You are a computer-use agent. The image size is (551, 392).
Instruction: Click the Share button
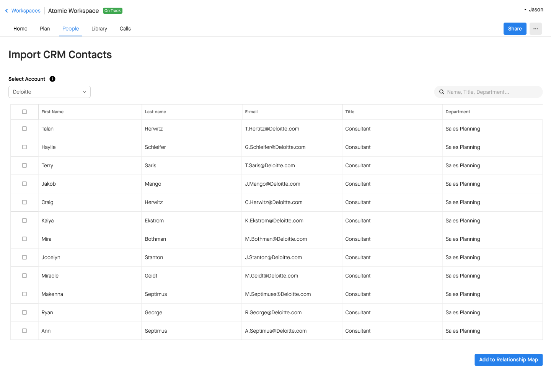pyautogui.click(x=515, y=29)
